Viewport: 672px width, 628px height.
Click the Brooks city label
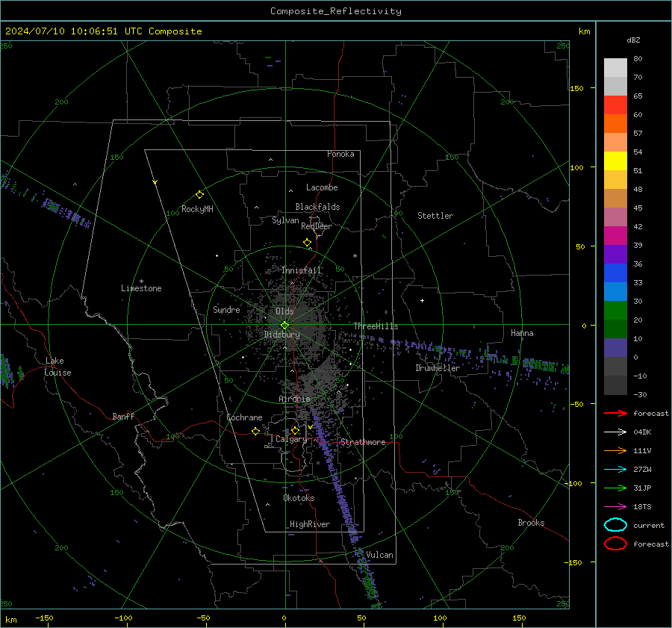(531, 523)
